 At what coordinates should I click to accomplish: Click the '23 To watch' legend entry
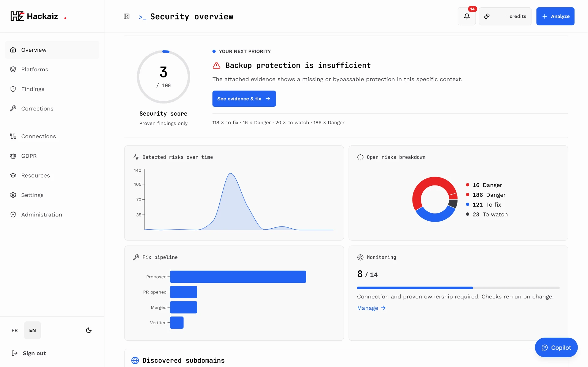[487, 215]
